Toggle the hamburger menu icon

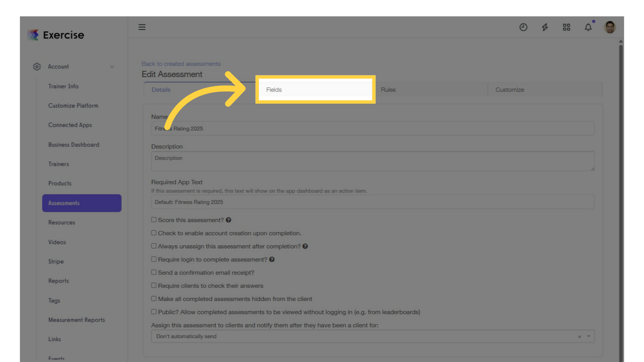(x=142, y=27)
